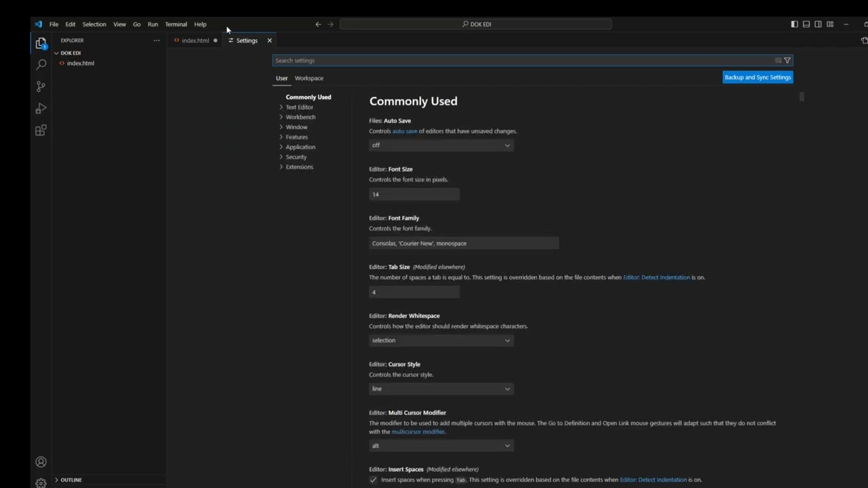
Task: Go forward with the right arrow
Action: coord(330,24)
